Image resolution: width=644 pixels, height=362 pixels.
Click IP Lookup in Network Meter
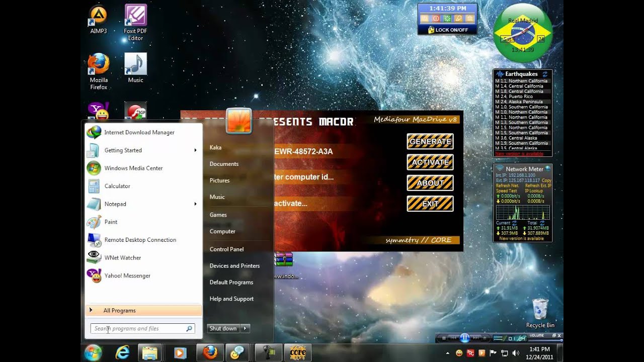coord(534,191)
